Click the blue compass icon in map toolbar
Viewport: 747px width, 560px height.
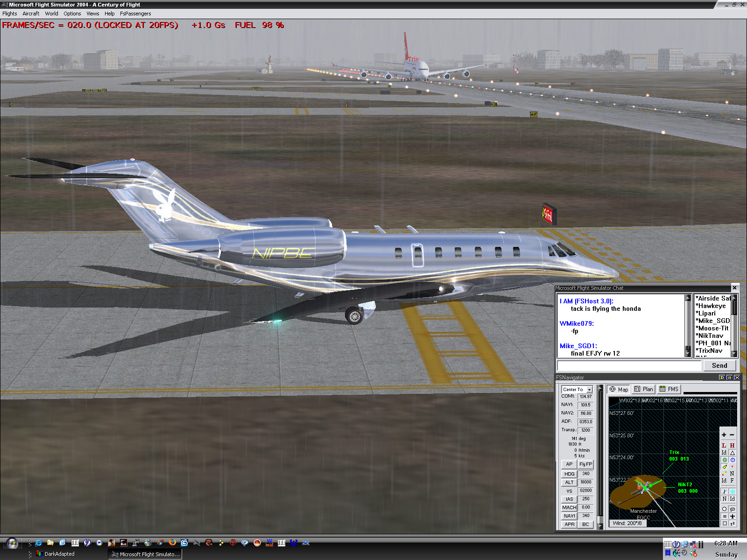tap(733, 460)
